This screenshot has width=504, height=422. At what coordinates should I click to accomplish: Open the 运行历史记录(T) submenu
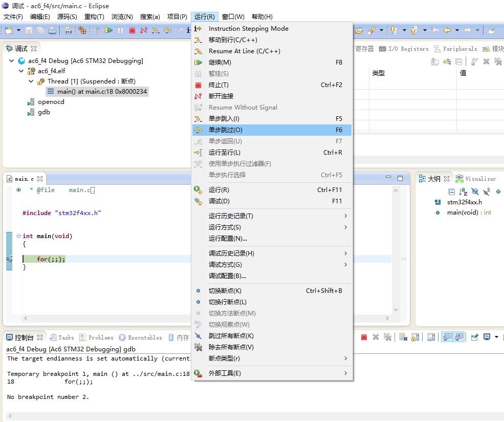pyautogui.click(x=272, y=216)
